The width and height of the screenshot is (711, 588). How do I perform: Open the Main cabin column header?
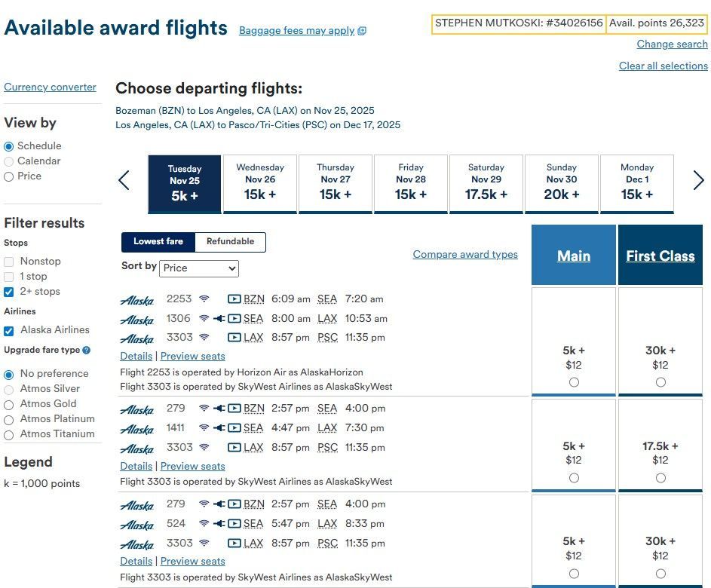[x=574, y=256]
